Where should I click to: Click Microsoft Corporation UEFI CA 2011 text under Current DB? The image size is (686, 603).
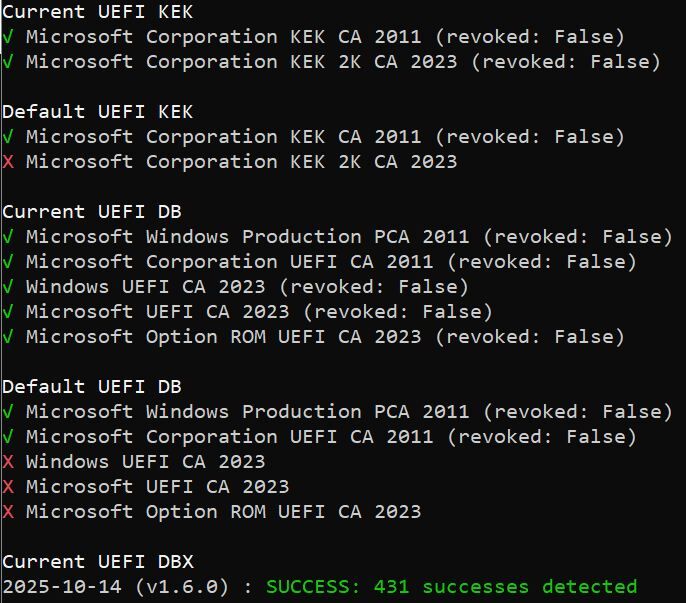click(230, 262)
